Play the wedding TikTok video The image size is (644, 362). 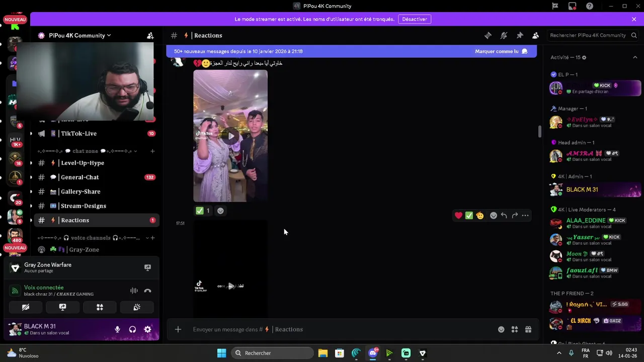point(230,136)
